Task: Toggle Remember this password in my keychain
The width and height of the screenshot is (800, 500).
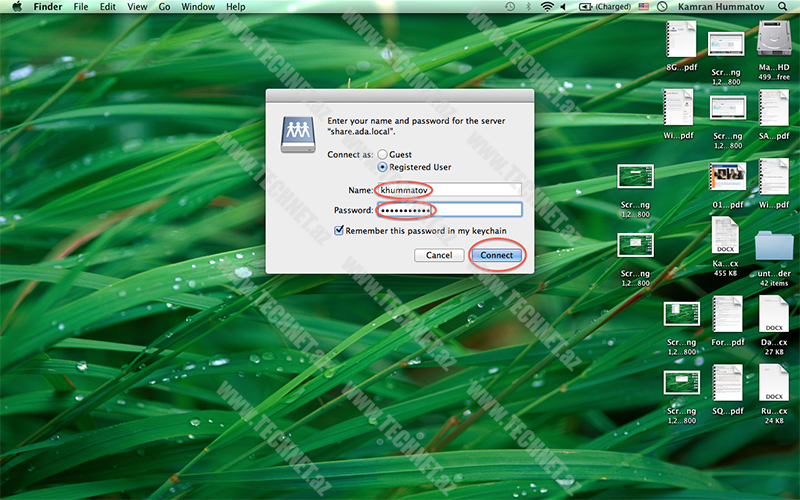Action: coord(339,231)
